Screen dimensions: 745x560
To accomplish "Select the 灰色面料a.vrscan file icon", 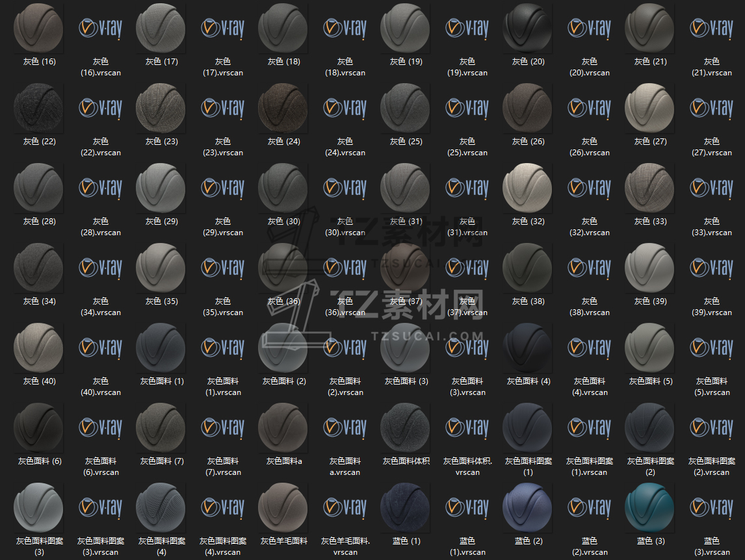I will (345, 427).
